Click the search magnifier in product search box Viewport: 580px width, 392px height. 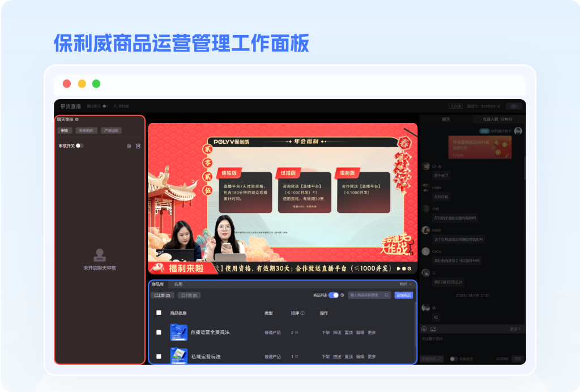tap(387, 295)
